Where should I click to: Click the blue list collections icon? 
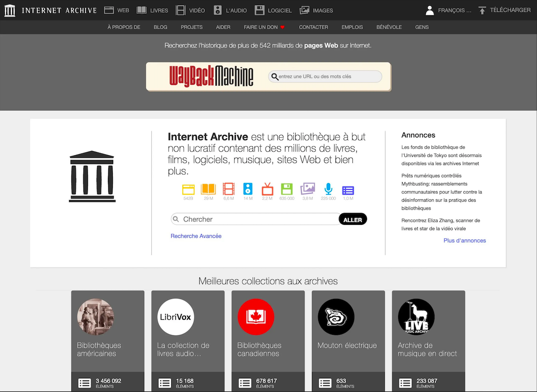point(348,190)
